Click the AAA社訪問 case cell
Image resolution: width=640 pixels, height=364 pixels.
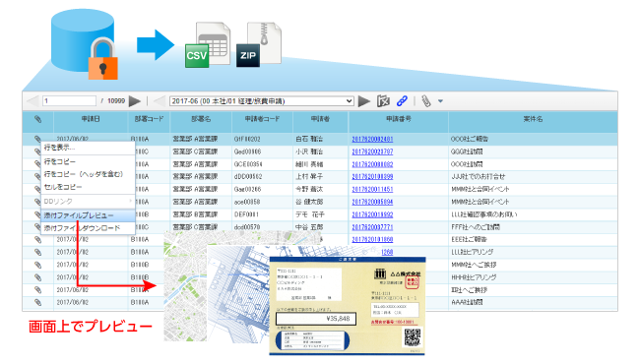tap(467, 302)
